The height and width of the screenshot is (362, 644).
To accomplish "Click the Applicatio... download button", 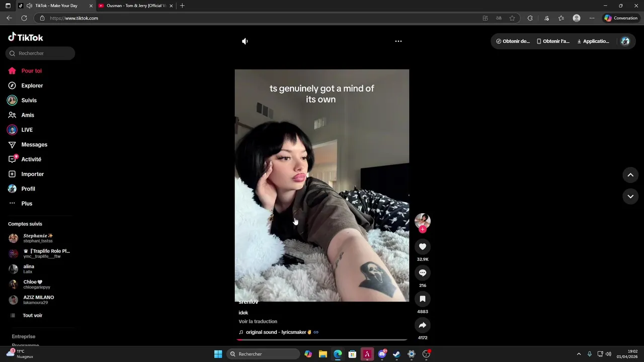I will click(593, 41).
